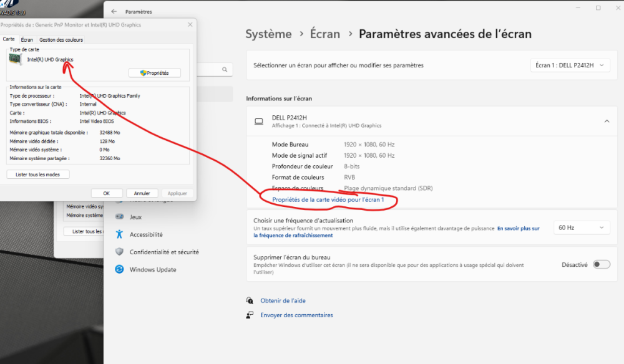Click Lister tous les modes button
The height and width of the screenshot is (364, 624).
coord(38,175)
